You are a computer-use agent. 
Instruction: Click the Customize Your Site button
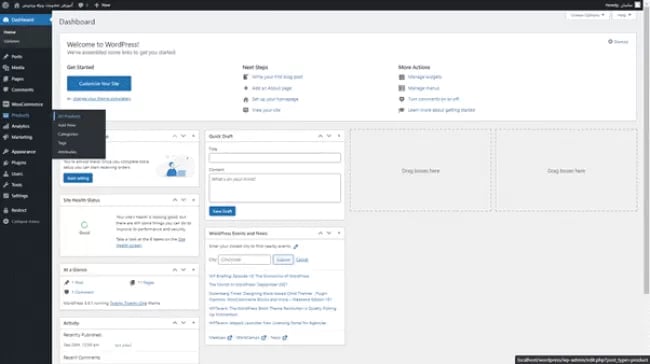click(99, 83)
